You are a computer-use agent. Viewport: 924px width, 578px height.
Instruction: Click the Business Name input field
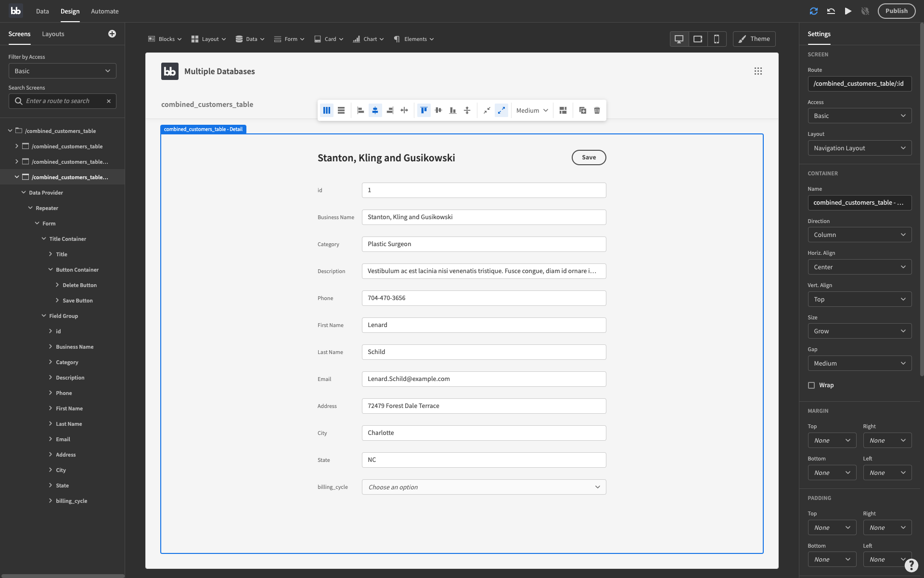coord(484,217)
